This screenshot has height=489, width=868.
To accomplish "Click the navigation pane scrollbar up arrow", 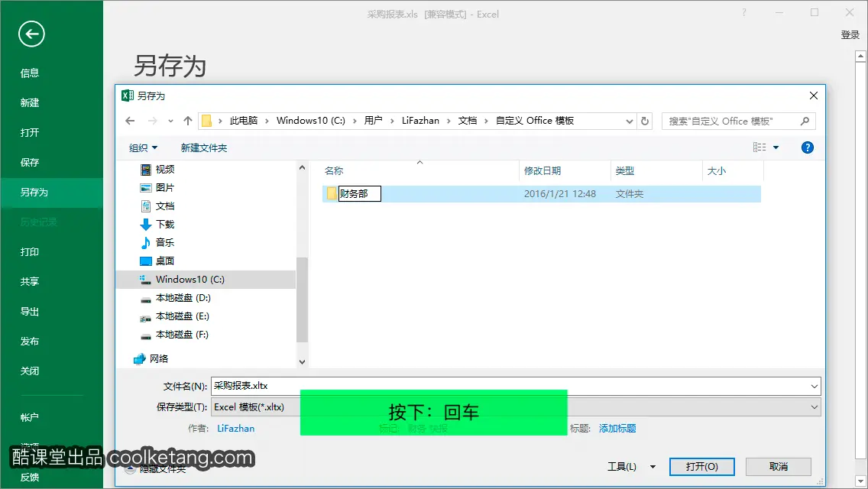I will pos(302,167).
